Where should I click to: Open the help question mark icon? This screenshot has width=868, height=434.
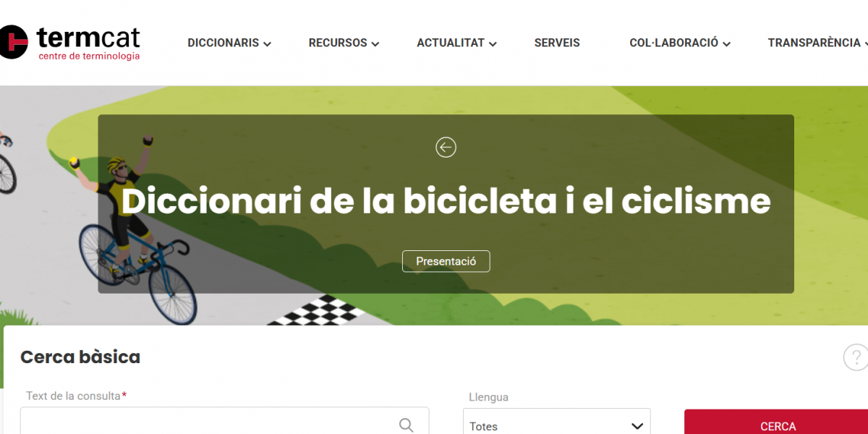point(856,357)
